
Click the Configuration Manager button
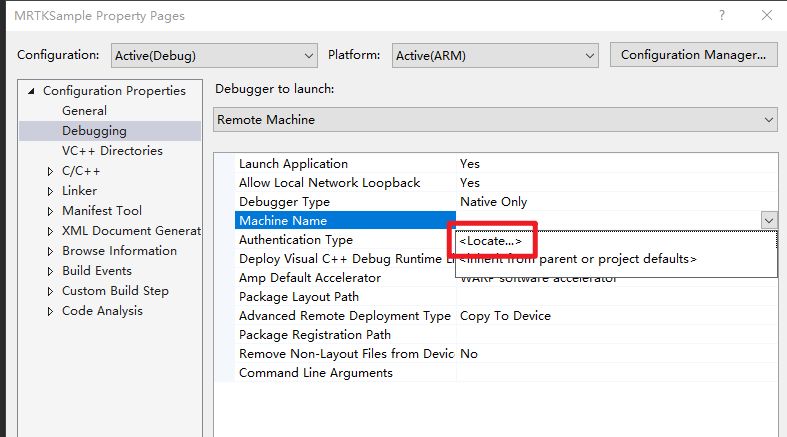pos(694,55)
